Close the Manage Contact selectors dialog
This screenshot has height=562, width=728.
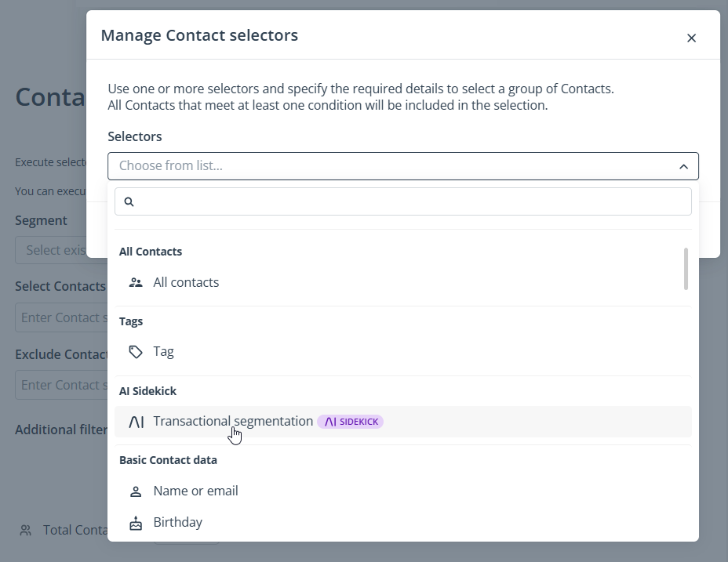(x=691, y=38)
